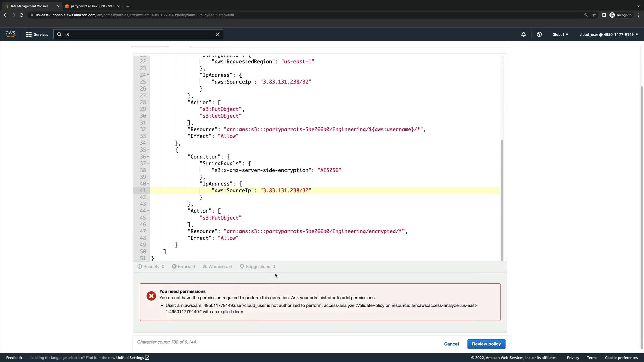644x362 pixels.
Task: Collapse the Action array at line 28
Action: click(148, 102)
